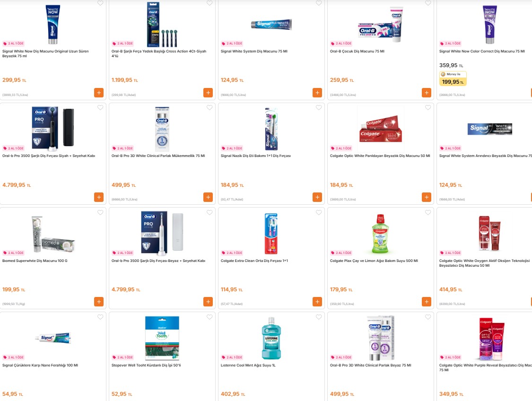Viewport: 532px width, 401px height.
Task: Favorite Signal Çürüklere Karşı Nane Ferahlığı
Action: click(100, 317)
